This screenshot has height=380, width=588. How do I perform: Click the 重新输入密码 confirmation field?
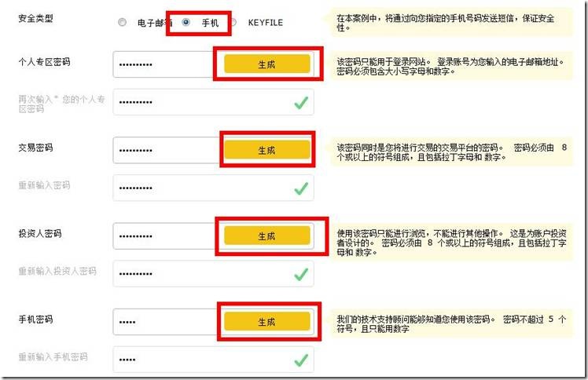[213, 188]
